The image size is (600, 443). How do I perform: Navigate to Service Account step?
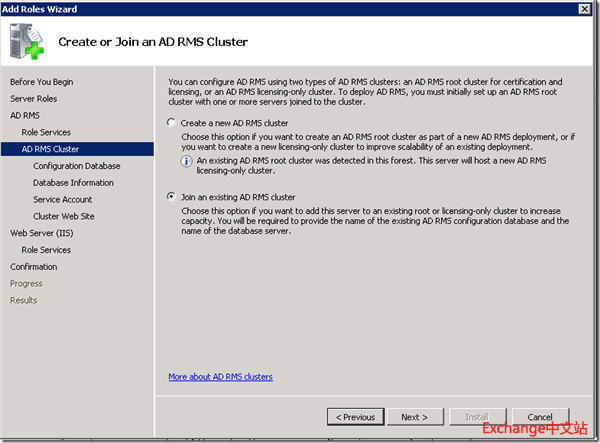(x=63, y=200)
